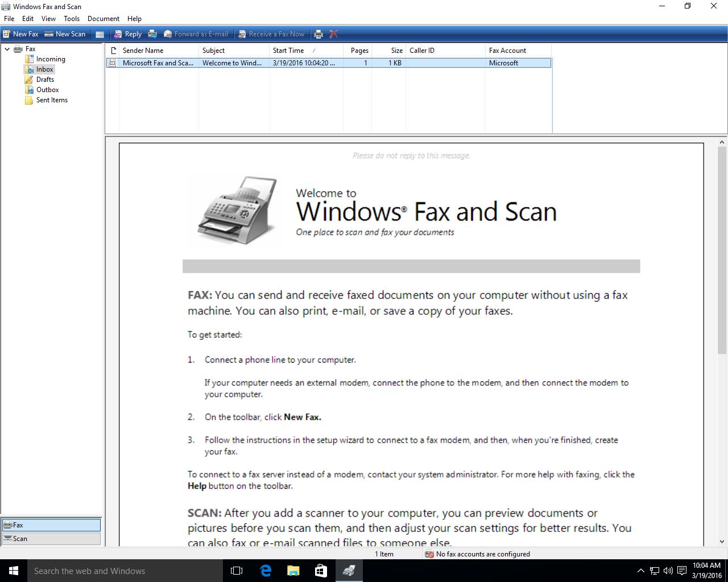
Task: Sort by Size column header
Action: (x=388, y=51)
